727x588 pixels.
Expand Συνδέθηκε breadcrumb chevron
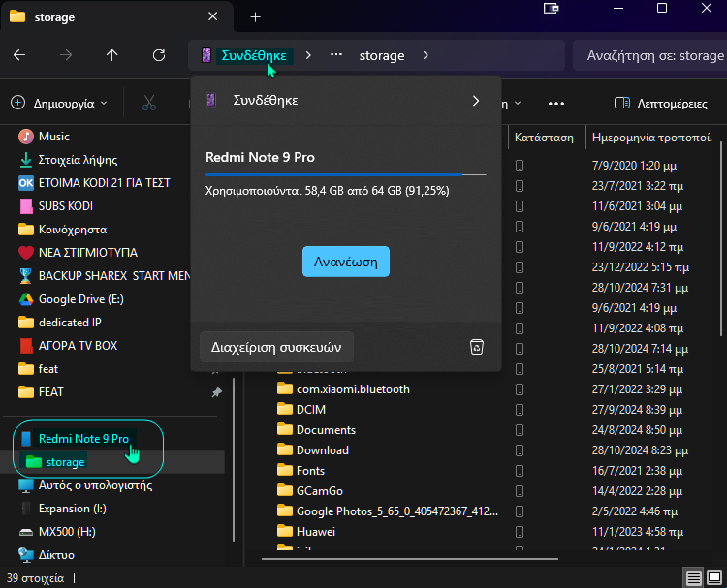coord(308,55)
